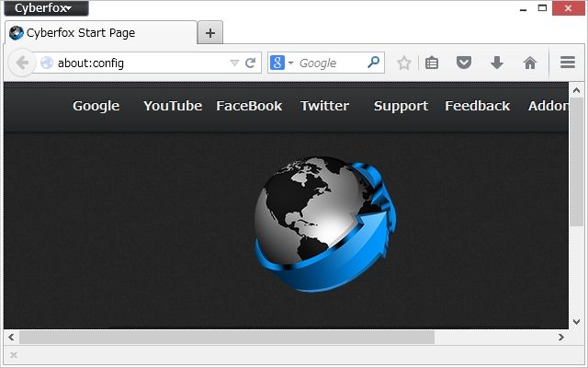588x368 pixels.
Task: Run search with magnifier icon
Action: click(x=374, y=63)
